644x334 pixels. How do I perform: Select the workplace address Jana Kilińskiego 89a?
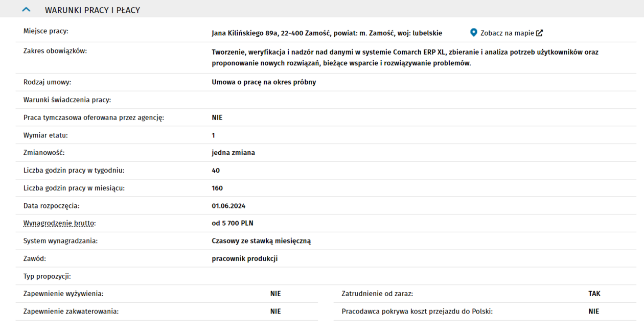[327, 33]
